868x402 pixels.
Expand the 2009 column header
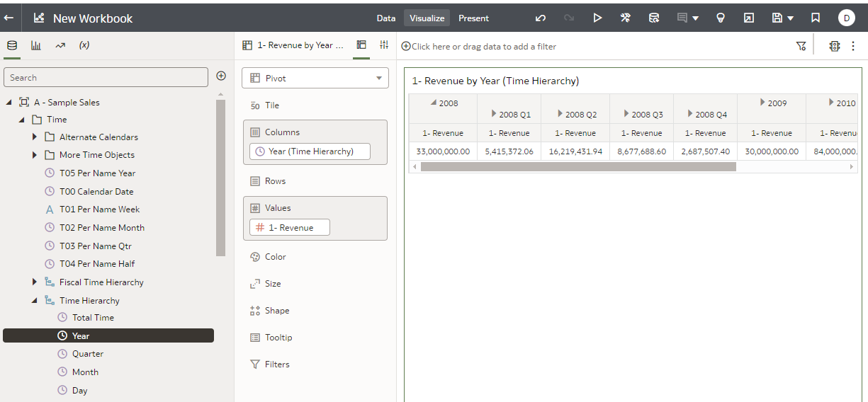tap(762, 103)
